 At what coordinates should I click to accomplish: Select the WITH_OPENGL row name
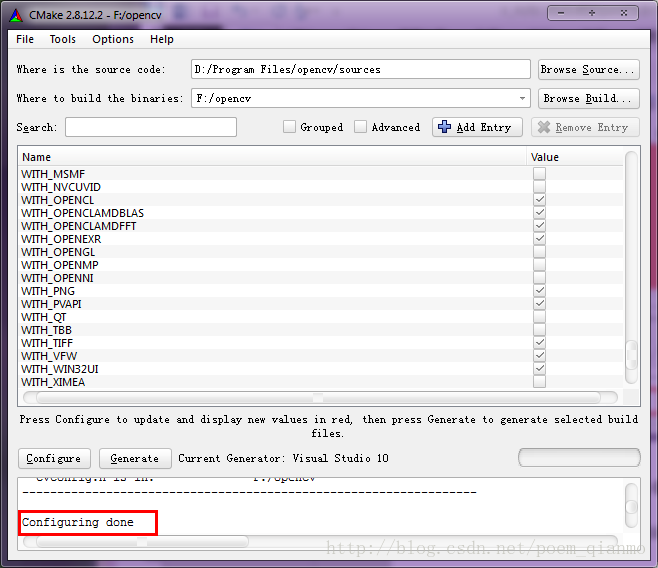click(58, 252)
